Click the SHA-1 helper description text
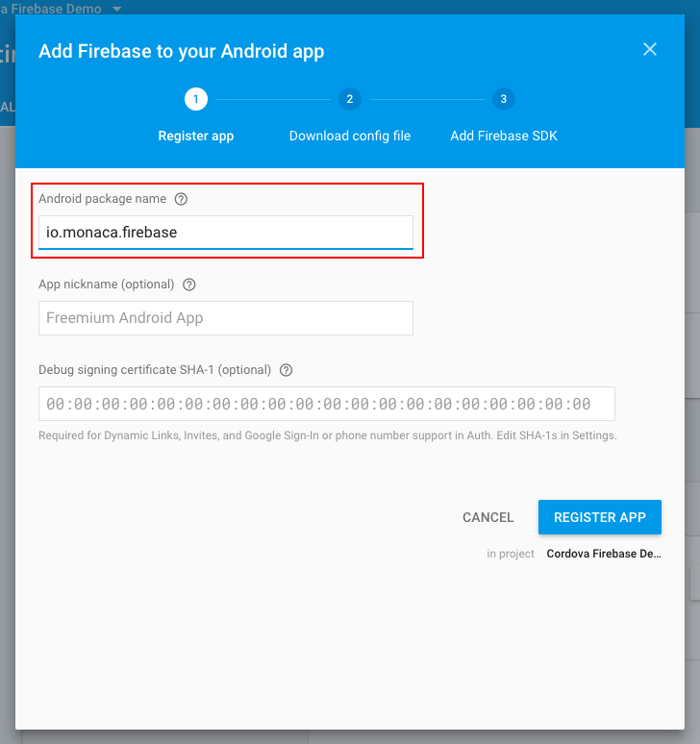The image size is (700, 744). coord(327,435)
